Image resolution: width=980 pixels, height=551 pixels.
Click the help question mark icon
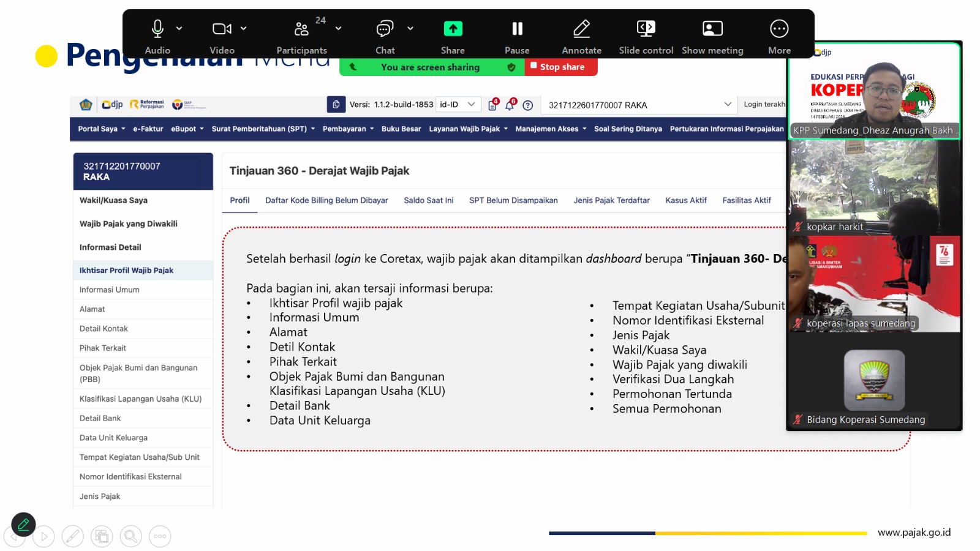point(528,105)
